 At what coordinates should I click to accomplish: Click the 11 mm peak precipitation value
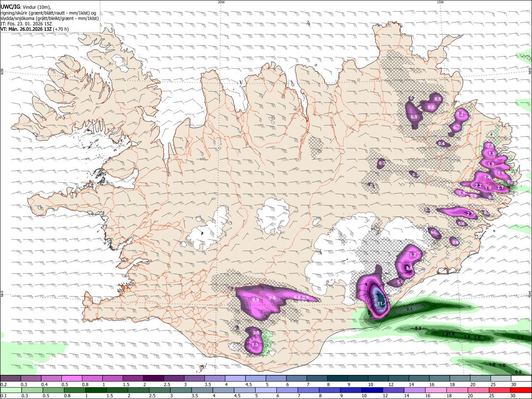pyautogui.click(x=382, y=304)
